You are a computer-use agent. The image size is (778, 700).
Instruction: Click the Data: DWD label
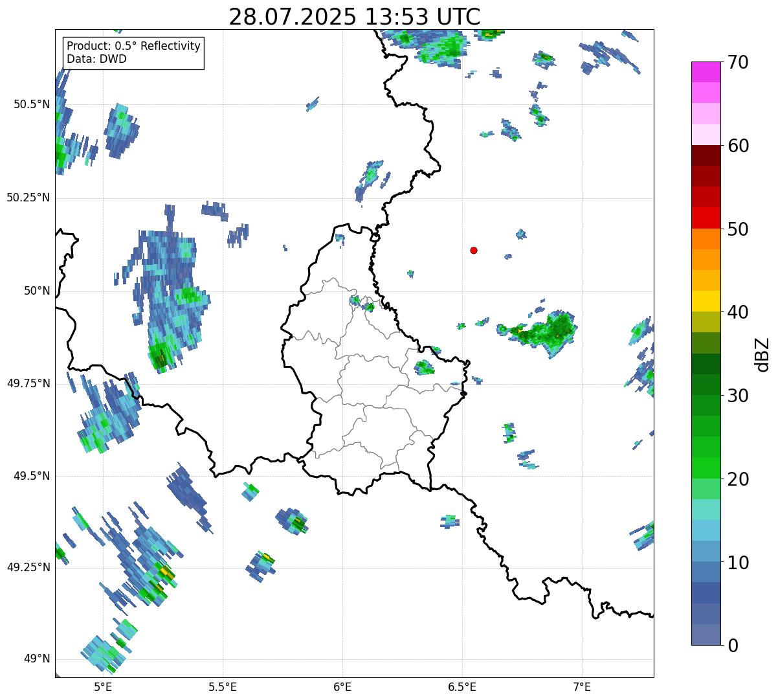[96, 59]
